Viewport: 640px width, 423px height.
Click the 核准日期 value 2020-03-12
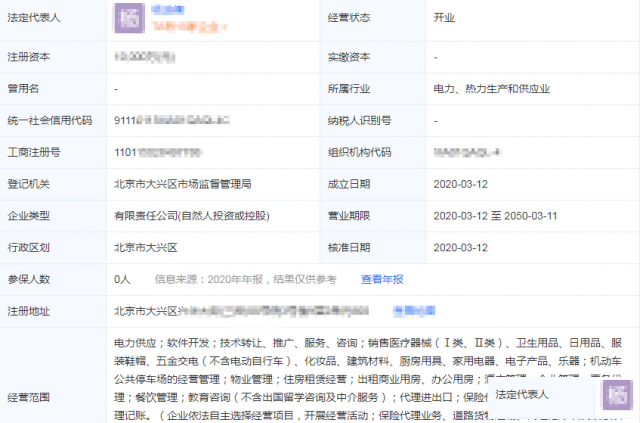pos(460,247)
